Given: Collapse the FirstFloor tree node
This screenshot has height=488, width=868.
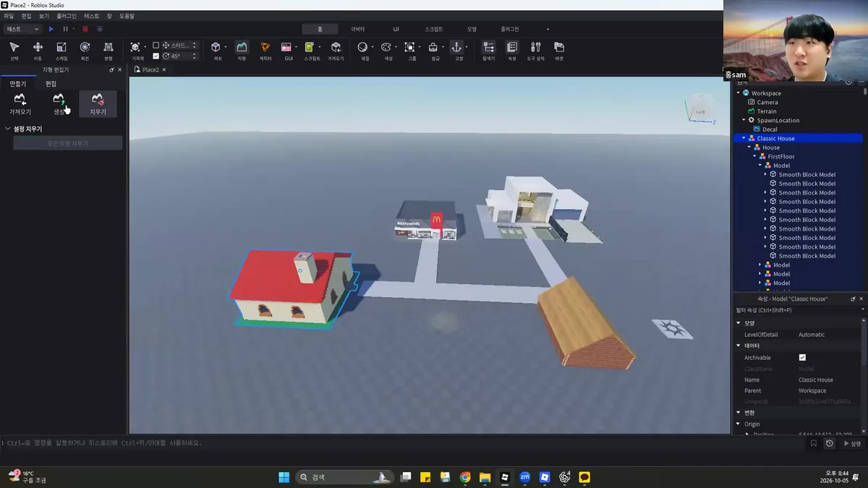Looking at the screenshot, I should [755, 156].
